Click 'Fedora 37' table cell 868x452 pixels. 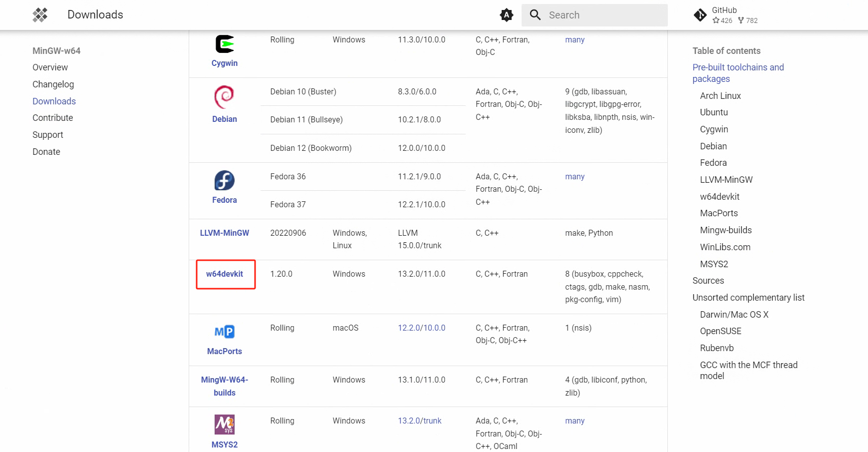tap(288, 204)
